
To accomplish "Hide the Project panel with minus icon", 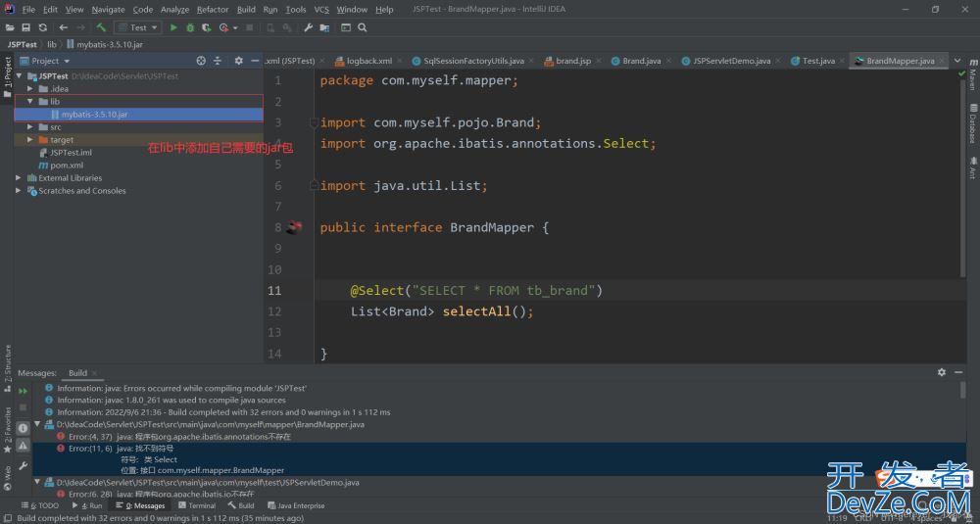I will tap(255, 61).
